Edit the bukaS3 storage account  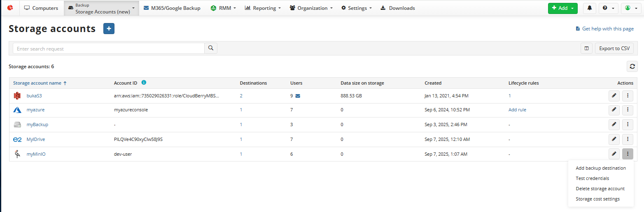[x=614, y=96]
